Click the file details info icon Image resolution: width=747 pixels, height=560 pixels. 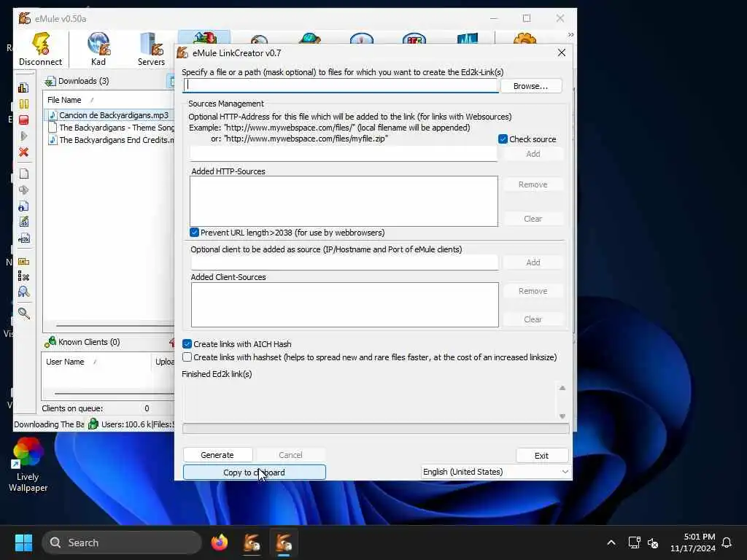(x=23, y=206)
